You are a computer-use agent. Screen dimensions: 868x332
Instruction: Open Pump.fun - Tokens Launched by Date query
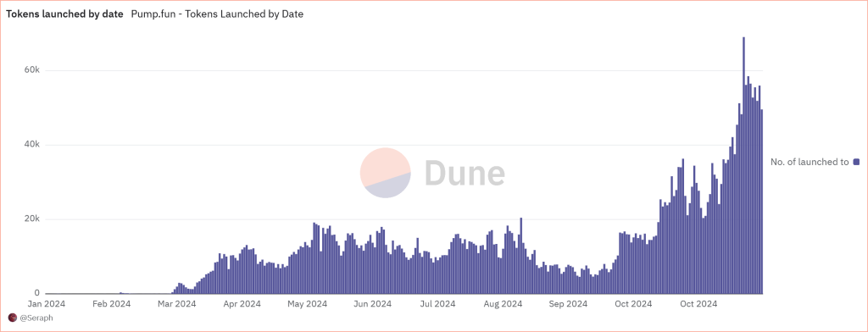pos(217,14)
